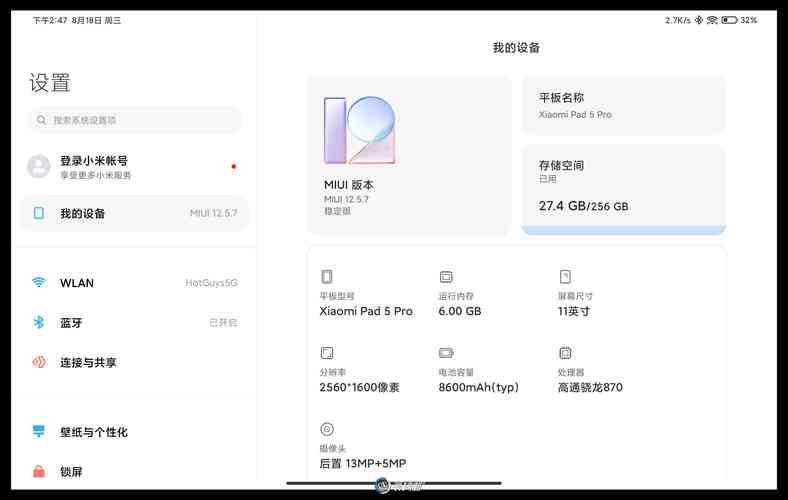Click the search magnifier icon
This screenshot has height=500, width=788.
pos(41,120)
